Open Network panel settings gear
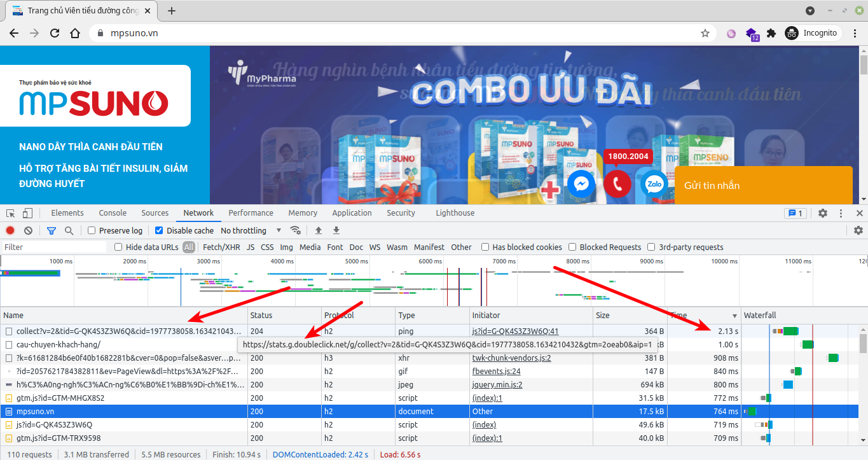This screenshot has width=868, height=460. coord(858,230)
